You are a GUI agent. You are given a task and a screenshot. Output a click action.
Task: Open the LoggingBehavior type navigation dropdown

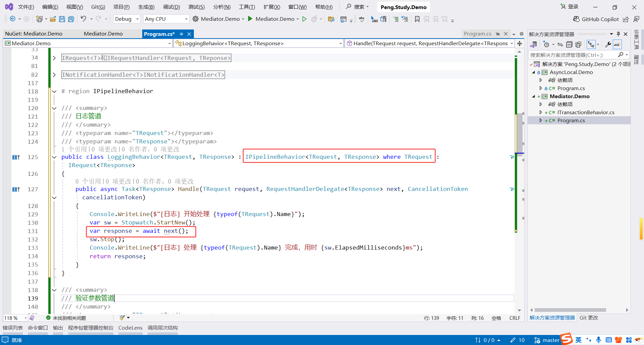258,43
